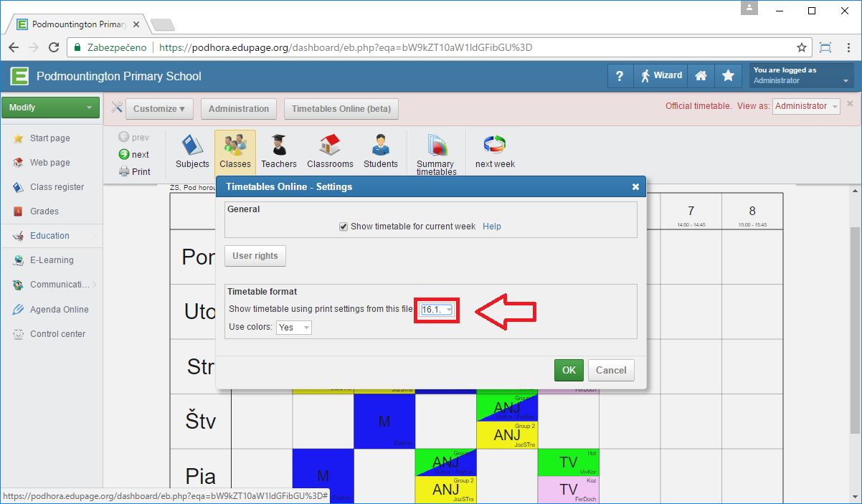Expand the Use colors dropdown
Image resolution: width=862 pixels, height=504 pixels.
click(293, 328)
